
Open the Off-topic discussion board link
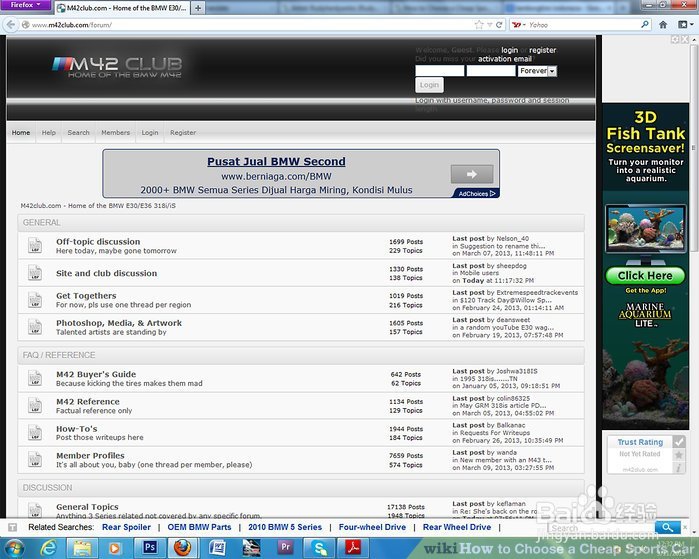[98, 242]
